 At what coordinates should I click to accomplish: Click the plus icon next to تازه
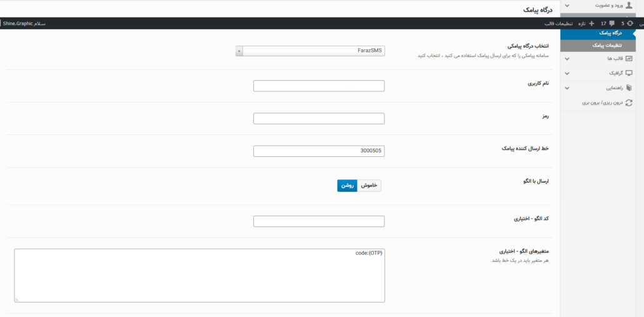[x=592, y=23]
